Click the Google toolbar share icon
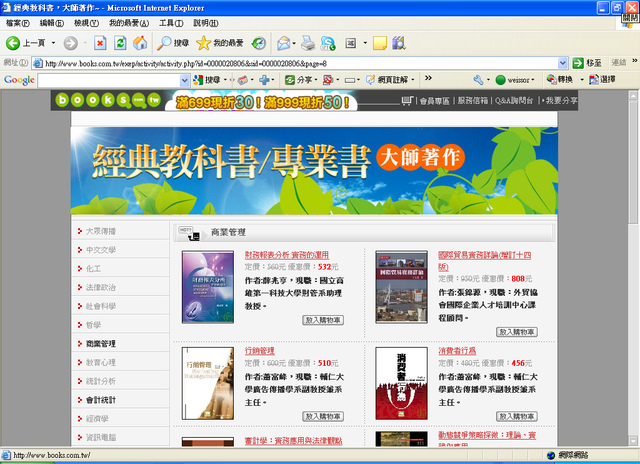Viewport: 640px width, 464px height. 298,80
